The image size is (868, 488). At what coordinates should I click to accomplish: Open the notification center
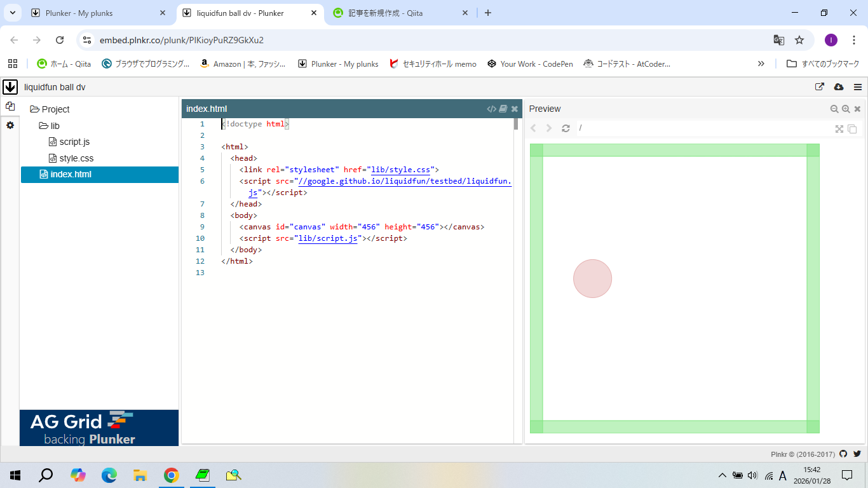846,475
